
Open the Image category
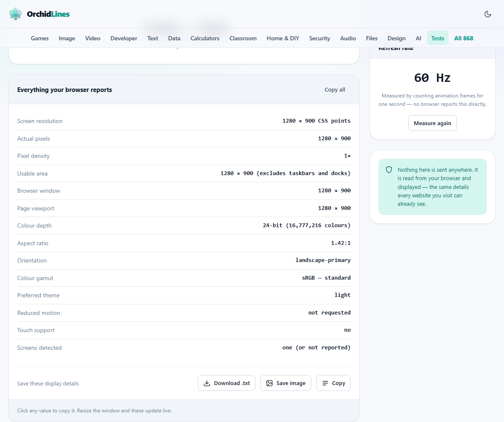pos(67,38)
